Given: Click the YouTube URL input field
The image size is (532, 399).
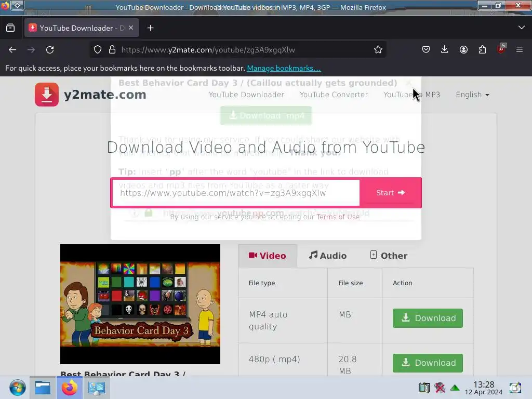Looking at the screenshot, I should pos(236,193).
